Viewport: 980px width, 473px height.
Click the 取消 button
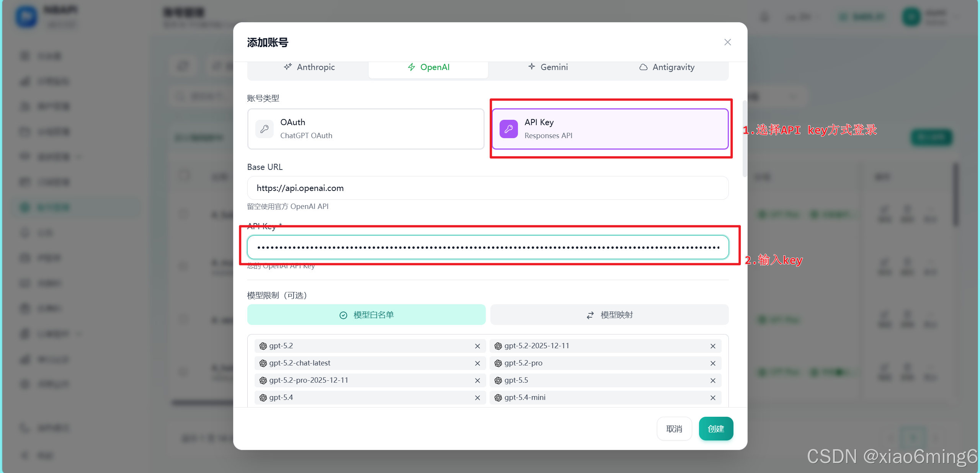pos(674,429)
